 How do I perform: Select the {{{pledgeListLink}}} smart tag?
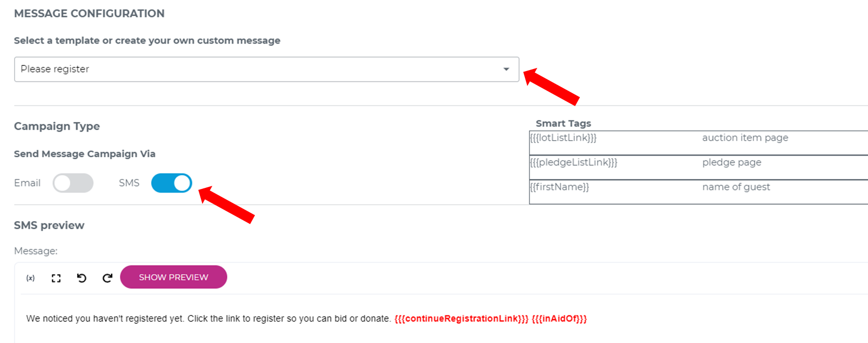click(x=574, y=162)
